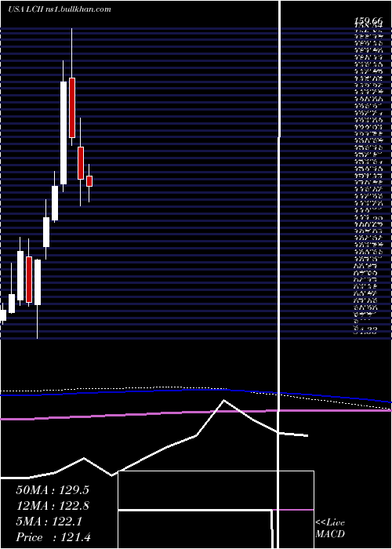The image size is (392, 549).
Task: Select the 50MA : 129.5 readout
Action: click(53, 490)
